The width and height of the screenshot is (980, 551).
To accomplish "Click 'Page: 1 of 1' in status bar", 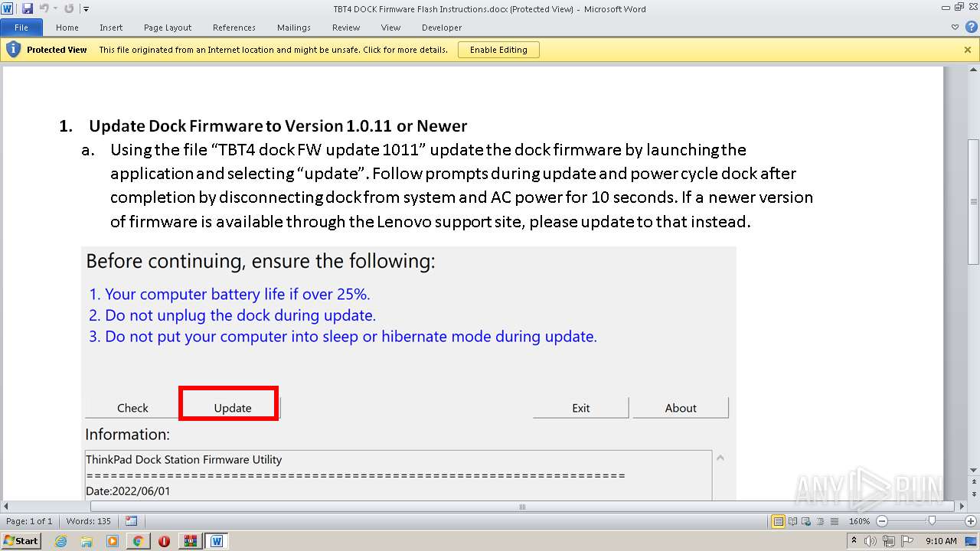I will pos(29,521).
